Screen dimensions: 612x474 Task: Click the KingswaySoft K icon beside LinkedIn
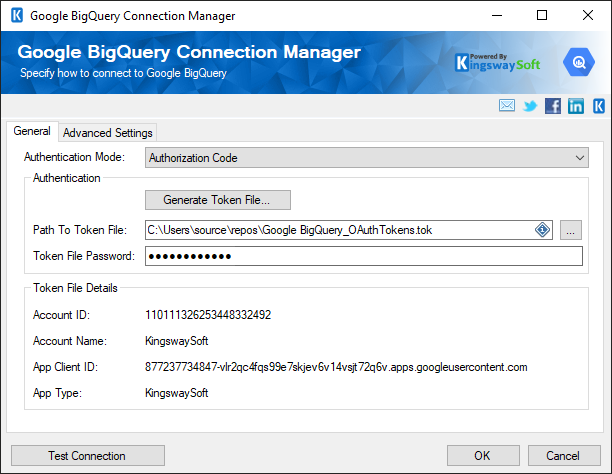click(599, 106)
